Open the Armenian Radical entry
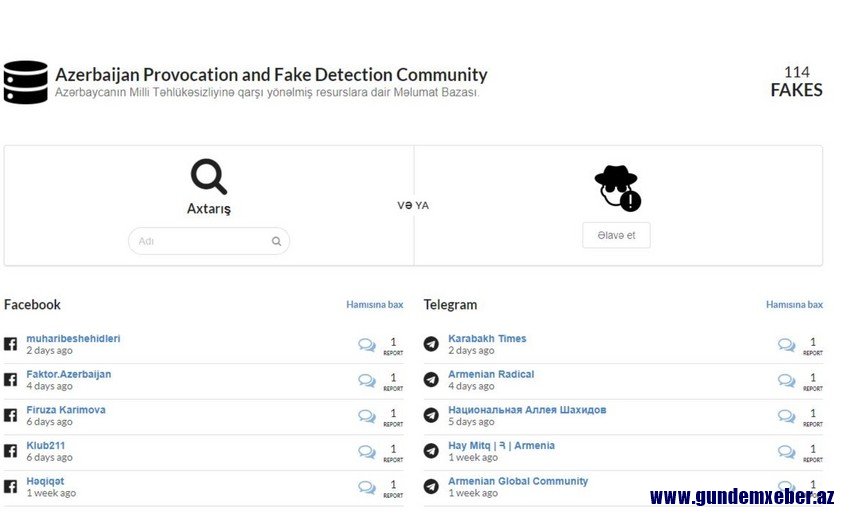 491,374
